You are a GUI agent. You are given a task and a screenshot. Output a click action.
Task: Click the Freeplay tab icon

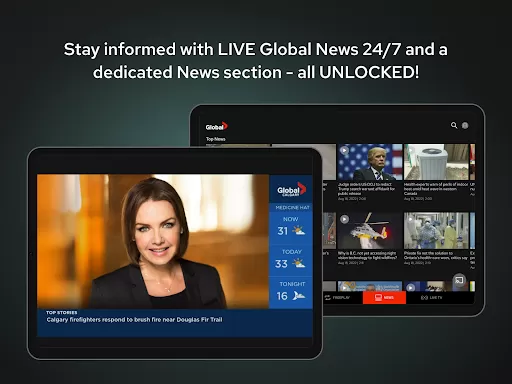pyautogui.click(x=328, y=297)
